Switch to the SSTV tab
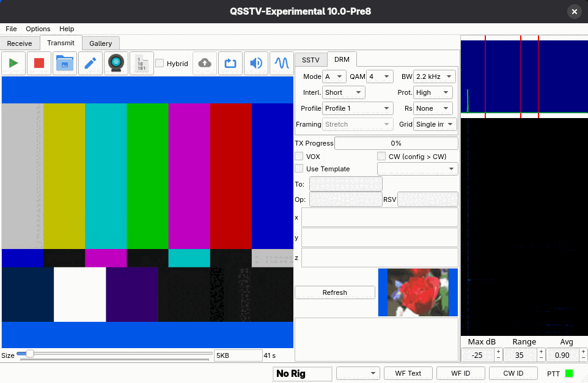 click(x=311, y=60)
